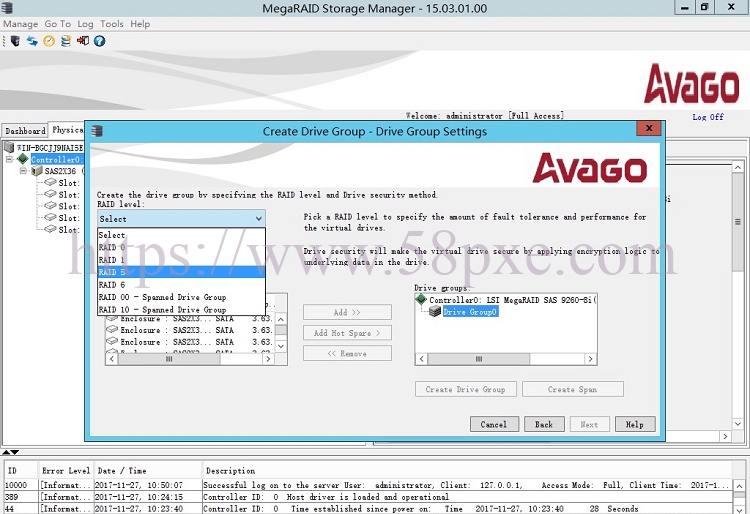Screen dimensions: 750x514
Task: Click the Description column header
Action: 467,470
